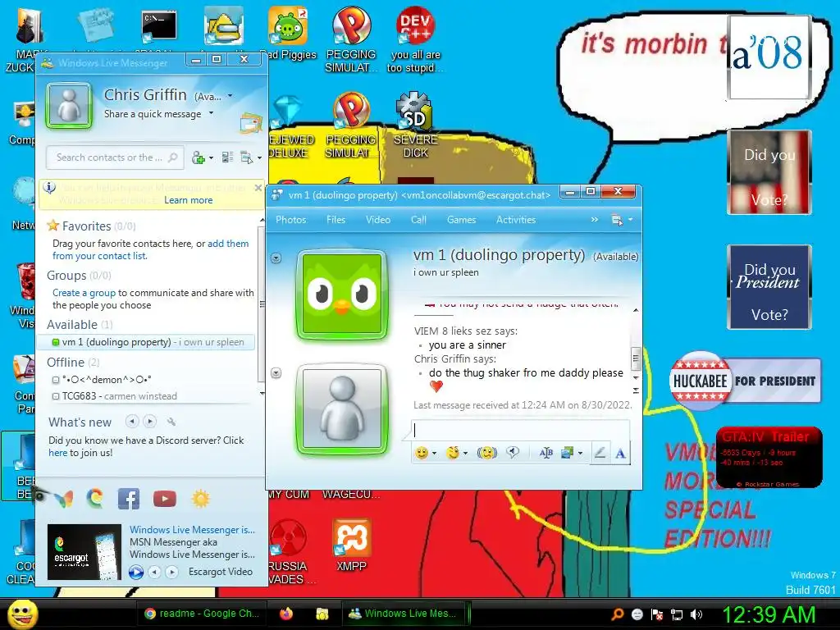Open the smiley emoticon dropdown arrow
The height and width of the screenshot is (630, 840).
coord(434,454)
